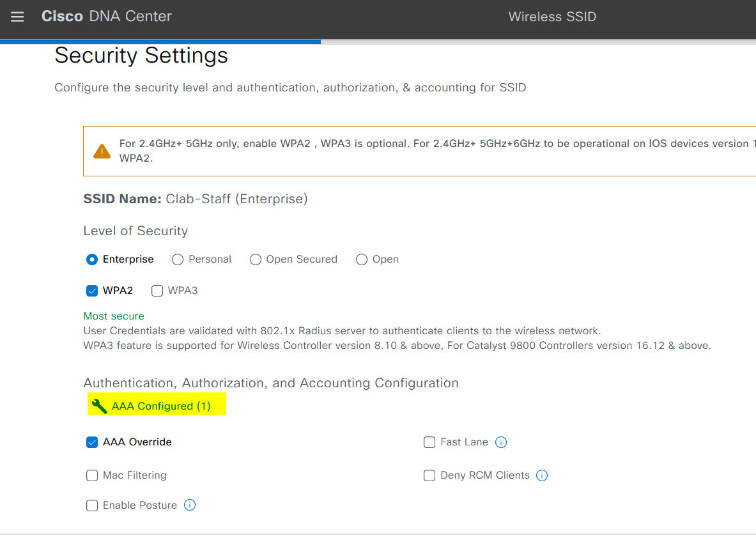
Task: Click the Level of Security heading
Action: click(135, 231)
